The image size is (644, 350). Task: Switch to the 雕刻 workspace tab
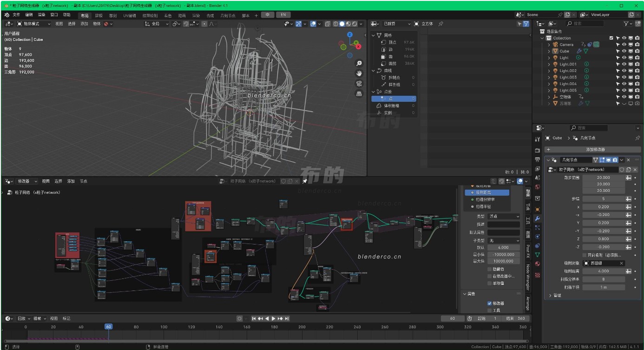tap(112, 15)
